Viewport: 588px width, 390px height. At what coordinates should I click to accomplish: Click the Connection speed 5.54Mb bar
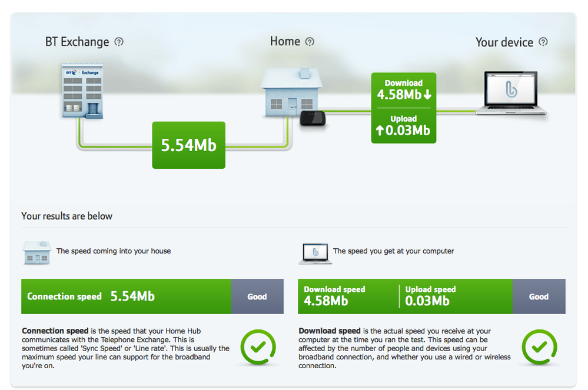point(127,296)
